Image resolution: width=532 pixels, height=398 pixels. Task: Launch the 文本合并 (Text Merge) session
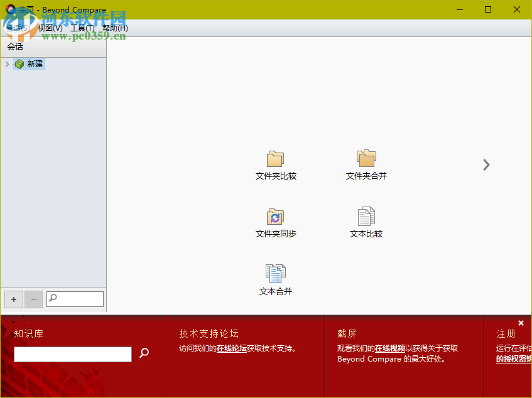pos(274,278)
